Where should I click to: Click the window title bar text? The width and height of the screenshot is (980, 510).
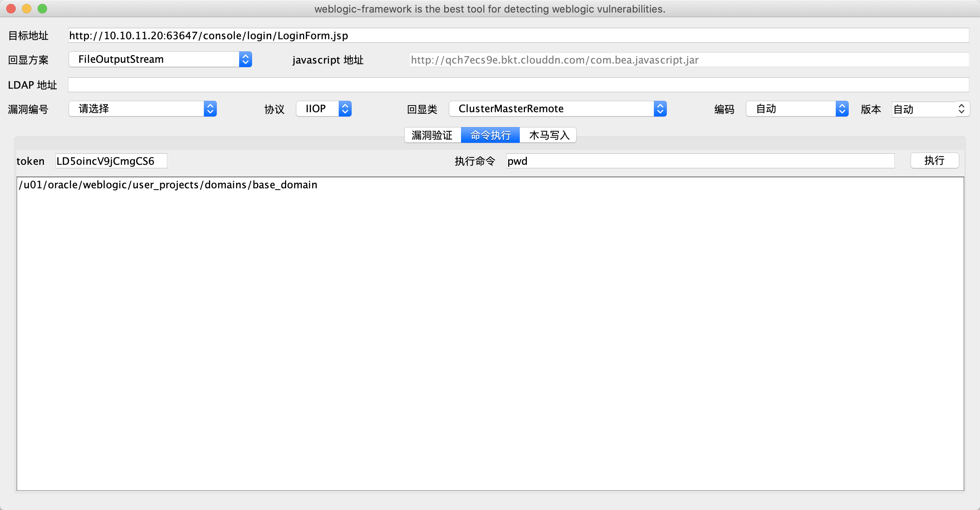[x=490, y=9]
